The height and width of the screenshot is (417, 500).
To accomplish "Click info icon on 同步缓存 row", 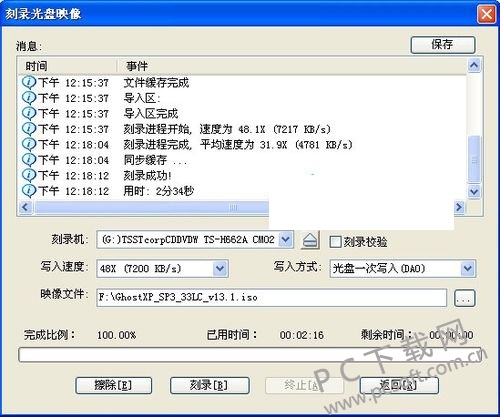I will click(29, 160).
